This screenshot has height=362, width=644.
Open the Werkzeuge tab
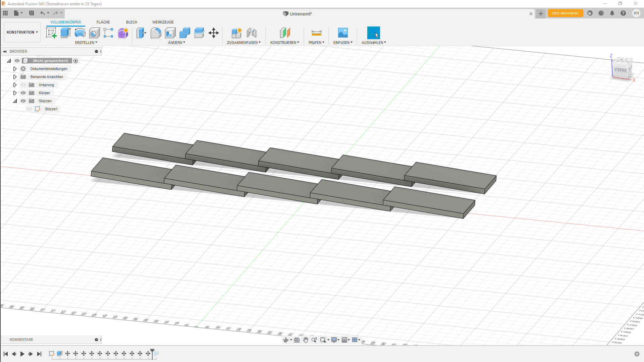coord(163,22)
